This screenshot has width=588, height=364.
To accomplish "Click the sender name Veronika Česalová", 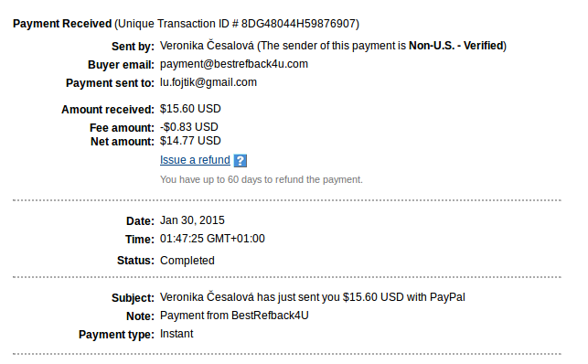I will (x=207, y=46).
